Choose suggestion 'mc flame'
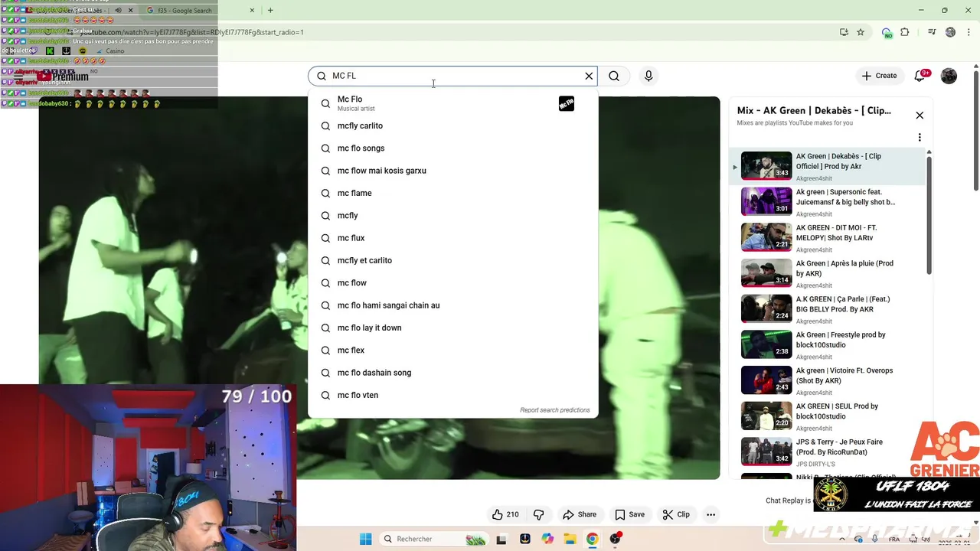Viewport: 980px width, 551px height. (452, 193)
